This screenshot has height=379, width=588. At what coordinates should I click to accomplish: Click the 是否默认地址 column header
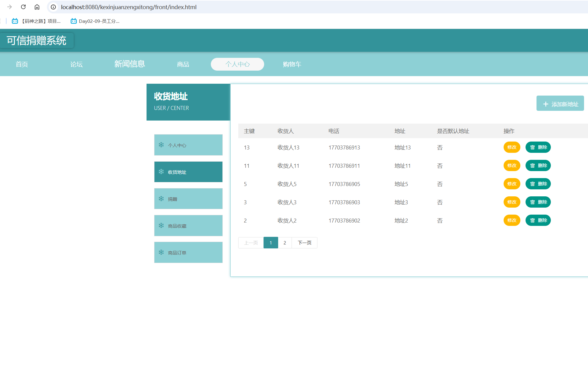pyautogui.click(x=453, y=131)
